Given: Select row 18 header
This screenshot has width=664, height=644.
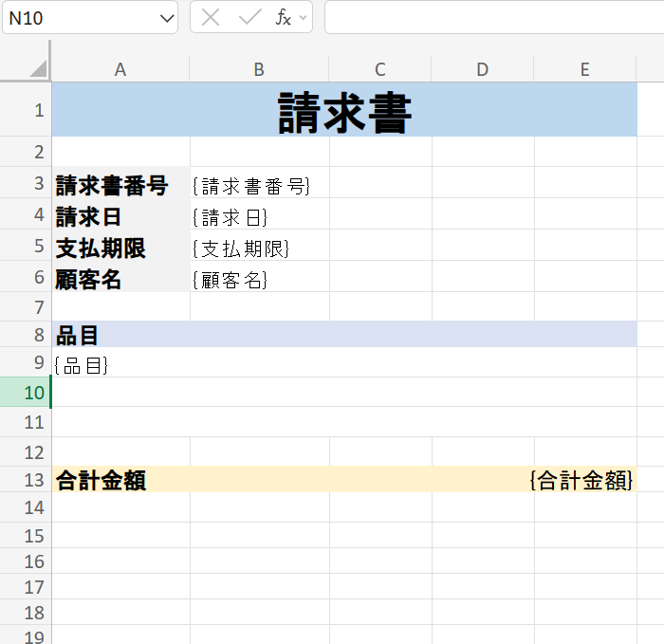Looking at the screenshot, I should (x=26, y=613).
